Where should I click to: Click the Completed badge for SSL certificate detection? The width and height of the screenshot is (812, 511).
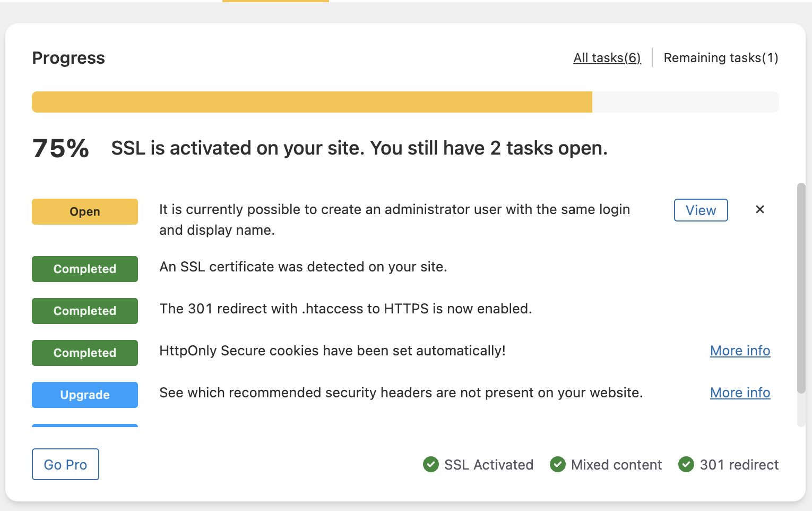pos(84,269)
